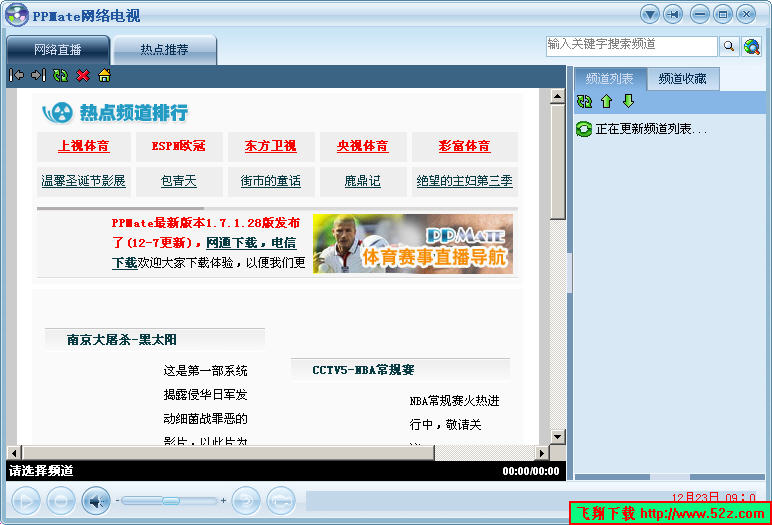Click the 请选择频道 status text
This screenshot has height=525, width=772.
coord(41,471)
